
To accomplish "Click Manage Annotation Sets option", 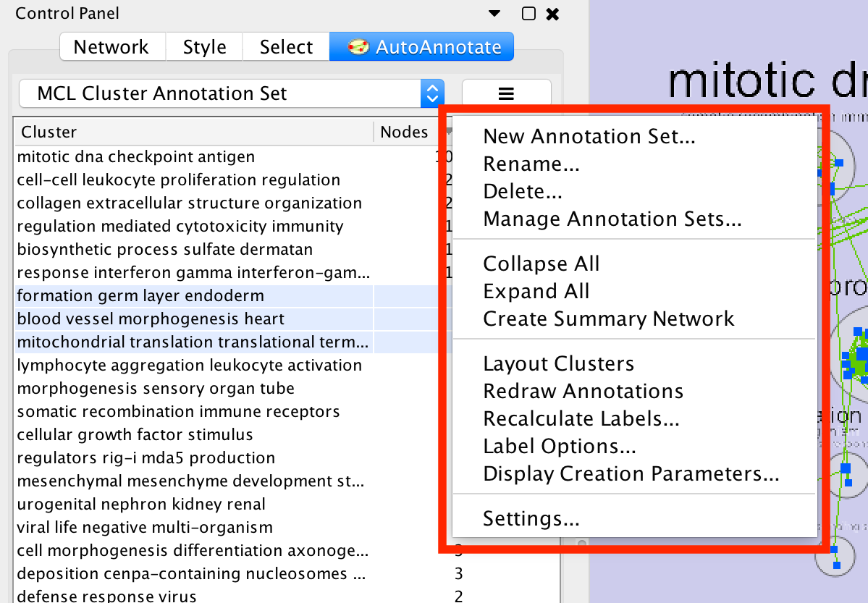I will [612, 219].
